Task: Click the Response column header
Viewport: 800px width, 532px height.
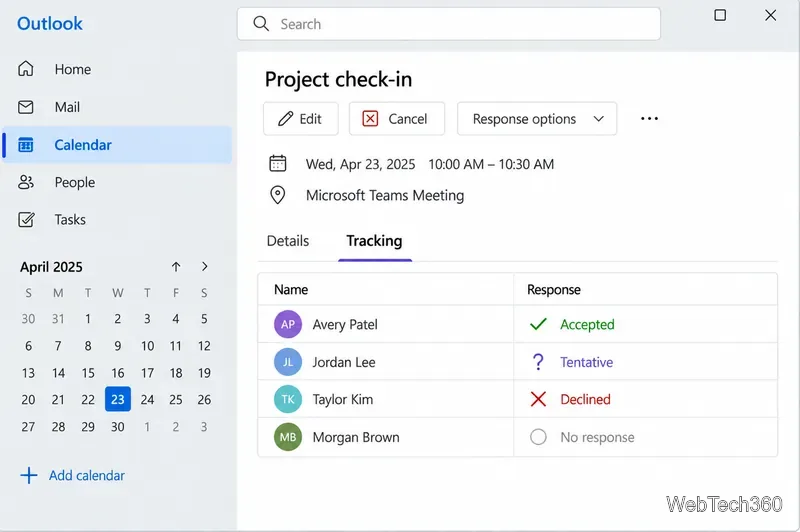Action: click(x=554, y=289)
